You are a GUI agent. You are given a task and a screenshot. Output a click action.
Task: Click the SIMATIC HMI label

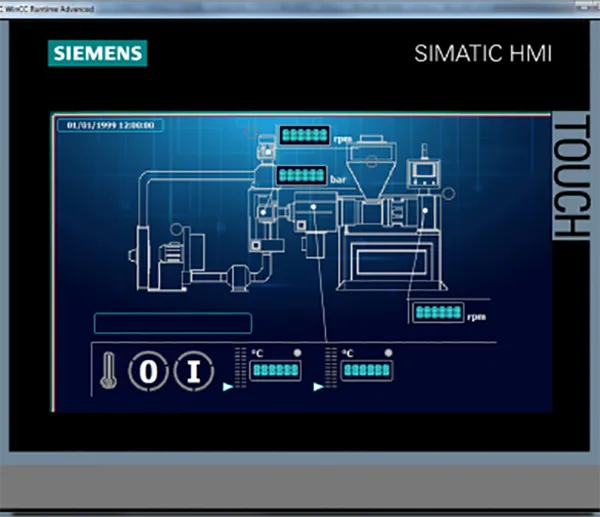483,54
